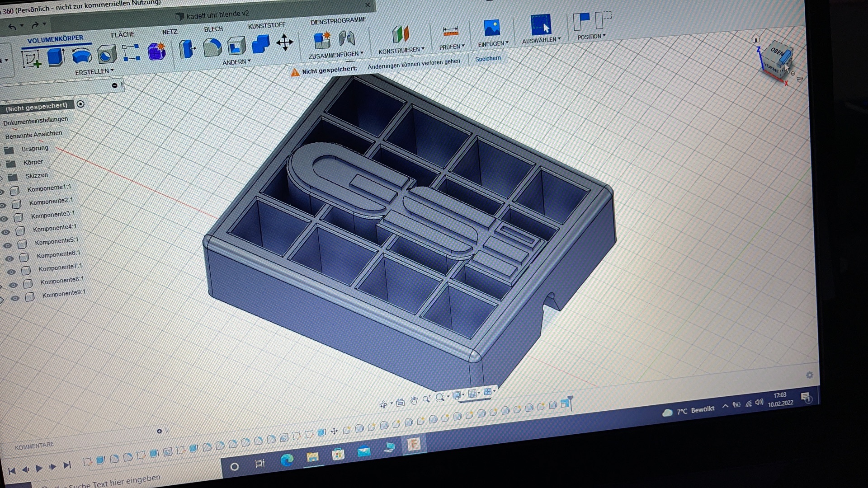Choose the Revolve tool icon
The width and height of the screenshot is (868, 488).
[82, 56]
